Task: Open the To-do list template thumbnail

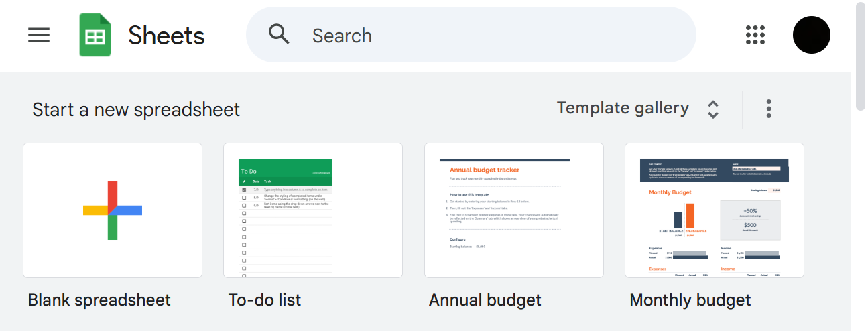Action: tap(313, 210)
